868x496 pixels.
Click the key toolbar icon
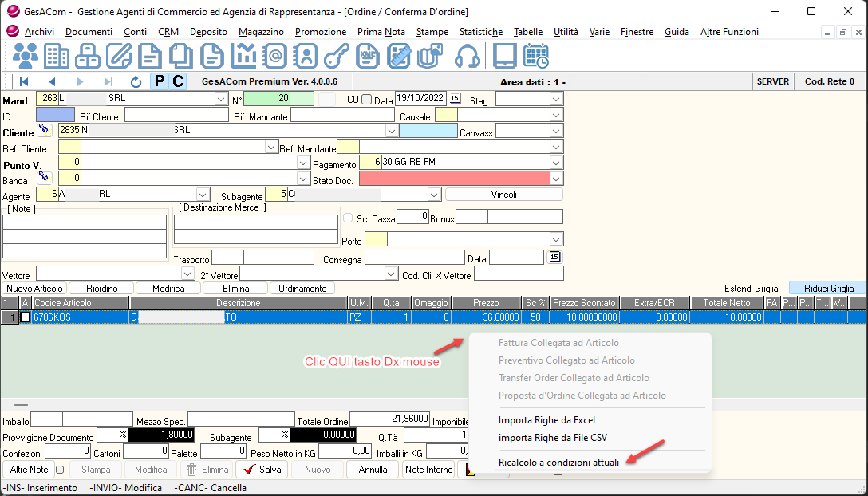tap(336, 56)
